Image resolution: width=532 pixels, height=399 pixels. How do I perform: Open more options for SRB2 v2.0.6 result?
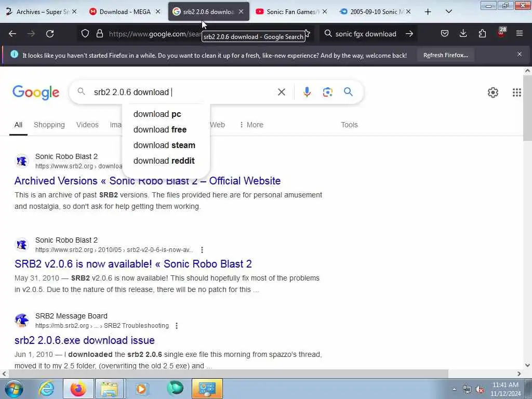[x=202, y=250]
